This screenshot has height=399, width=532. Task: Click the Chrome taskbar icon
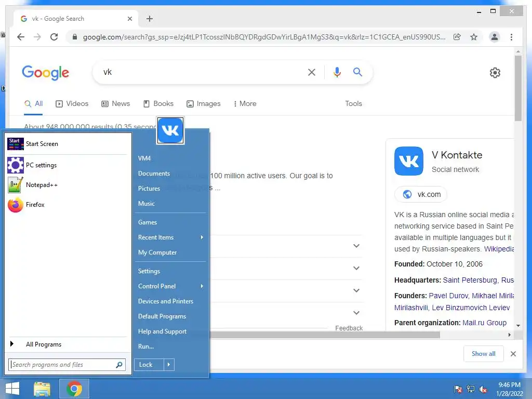tap(74, 389)
